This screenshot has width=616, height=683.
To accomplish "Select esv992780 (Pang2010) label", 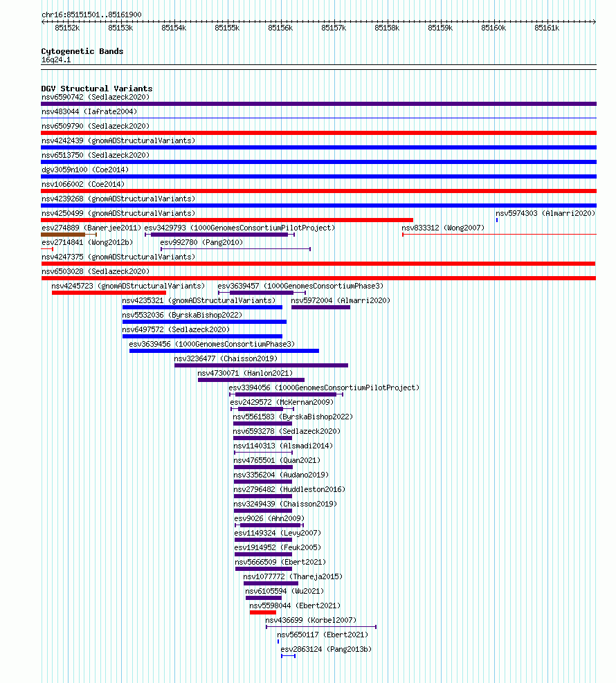I will (x=201, y=242).
